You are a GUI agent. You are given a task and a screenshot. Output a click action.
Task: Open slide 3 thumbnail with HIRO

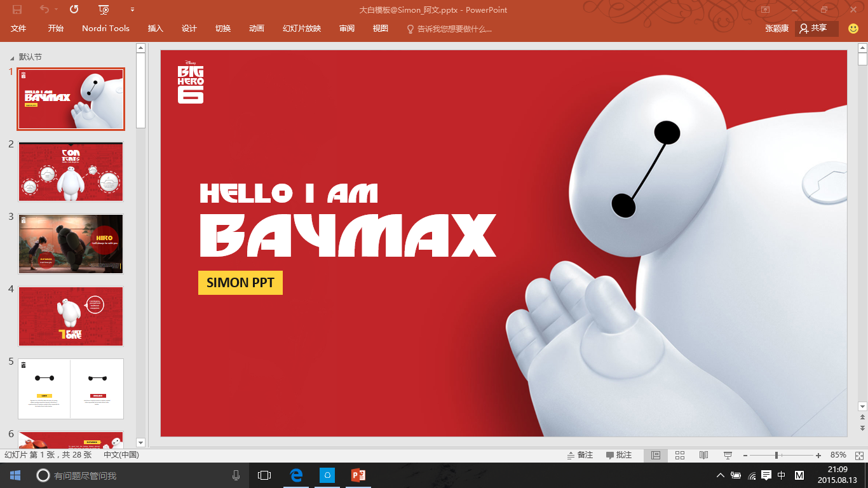click(71, 244)
